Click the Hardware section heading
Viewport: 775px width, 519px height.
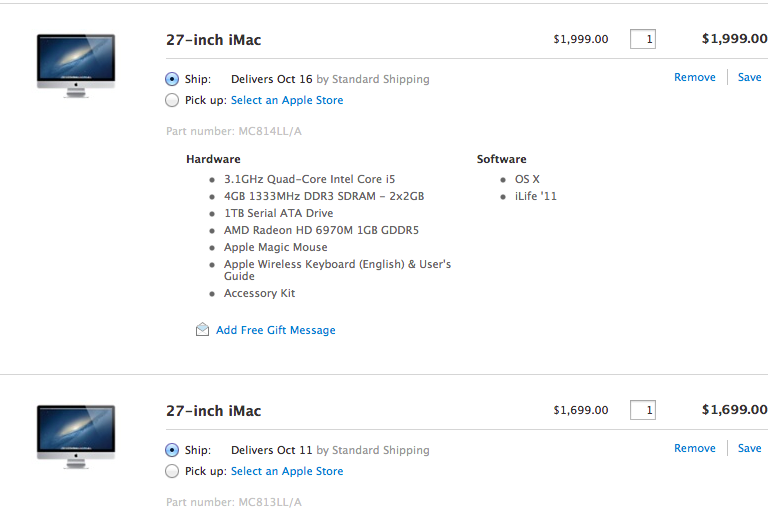(x=213, y=159)
